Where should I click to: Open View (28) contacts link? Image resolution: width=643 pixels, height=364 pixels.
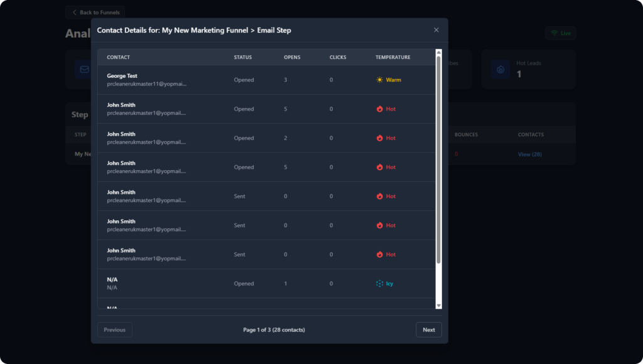pyautogui.click(x=529, y=154)
